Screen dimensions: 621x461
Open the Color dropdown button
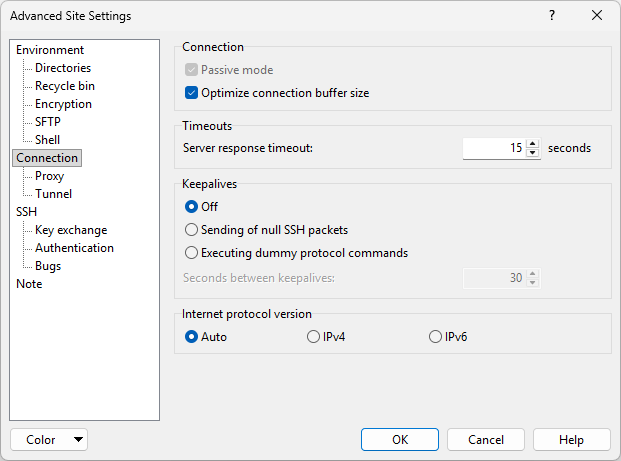coord(49,440)
